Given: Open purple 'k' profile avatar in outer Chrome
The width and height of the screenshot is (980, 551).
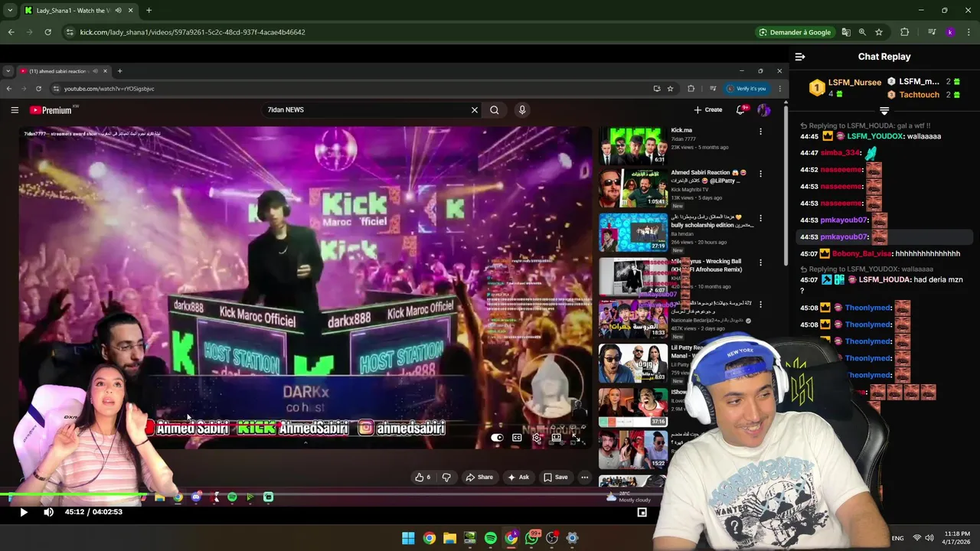Looking at the screenshot, I should click(x=950, y=32).
